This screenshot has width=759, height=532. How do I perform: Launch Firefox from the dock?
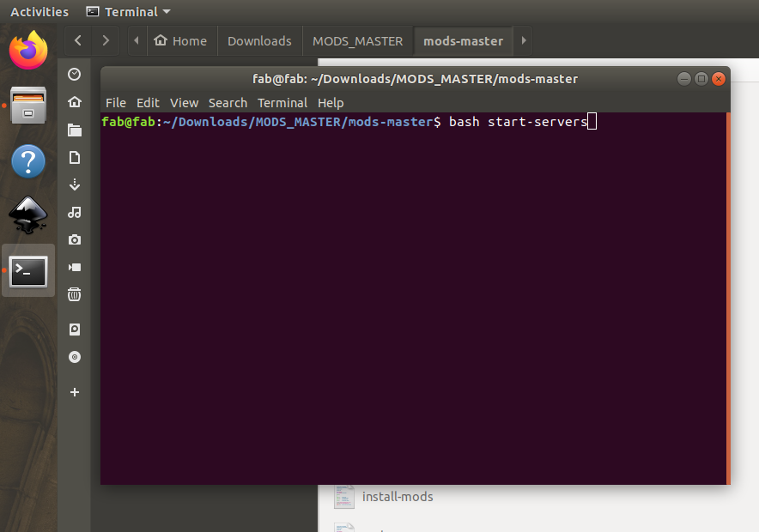28,50
